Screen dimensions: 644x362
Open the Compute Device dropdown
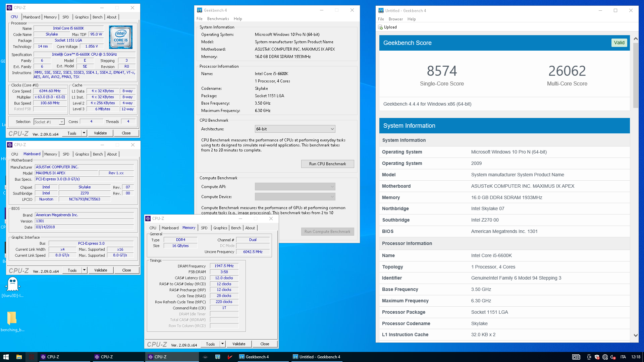tap(295, 197)
